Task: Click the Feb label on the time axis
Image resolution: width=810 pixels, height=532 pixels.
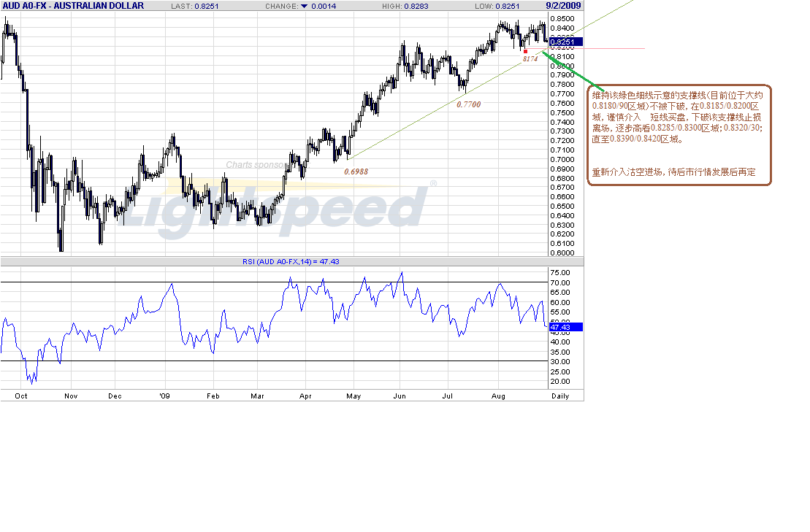Action: 213,396
